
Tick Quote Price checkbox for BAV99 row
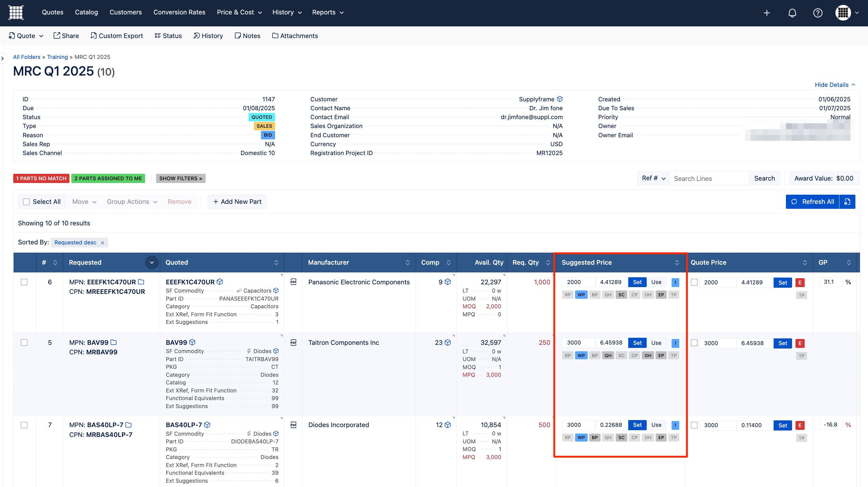coord(694,343)
